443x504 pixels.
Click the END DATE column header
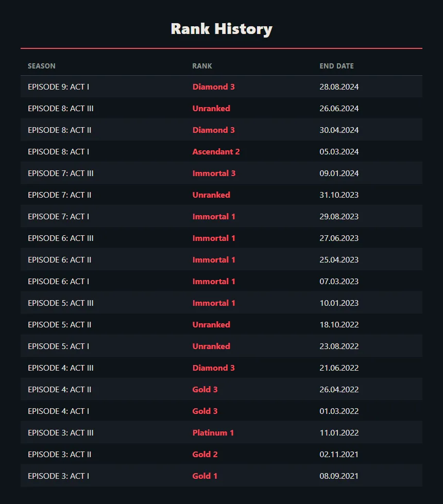[336, 66]
